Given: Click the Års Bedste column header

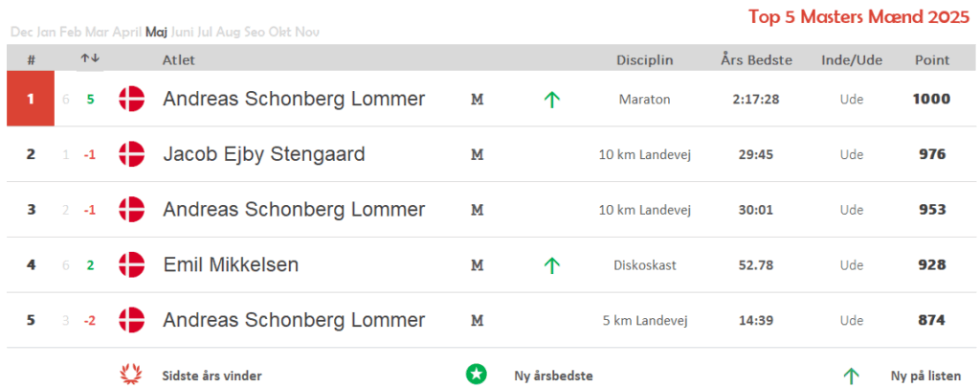Looking at the screenshot, I should point(756,60).
